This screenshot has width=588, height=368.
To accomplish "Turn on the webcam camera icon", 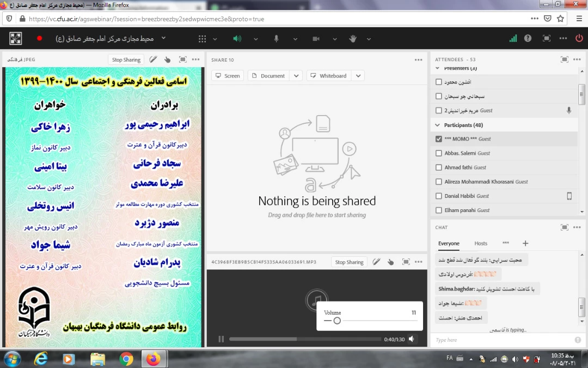I will click(x=316, y=39).
